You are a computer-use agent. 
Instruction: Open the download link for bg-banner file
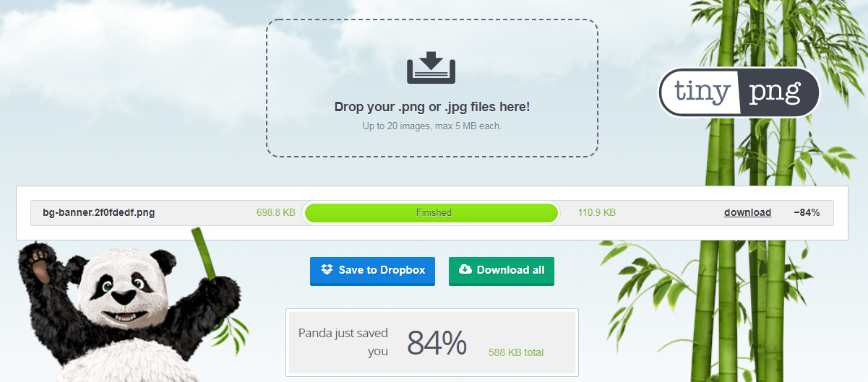pyautogui.click(x=747, y=212)
